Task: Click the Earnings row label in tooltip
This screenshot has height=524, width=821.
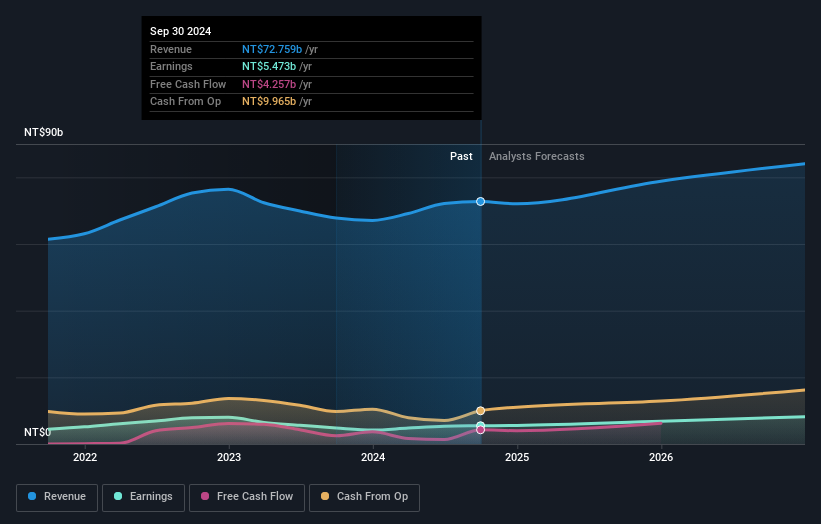Action: coord(171,66)
